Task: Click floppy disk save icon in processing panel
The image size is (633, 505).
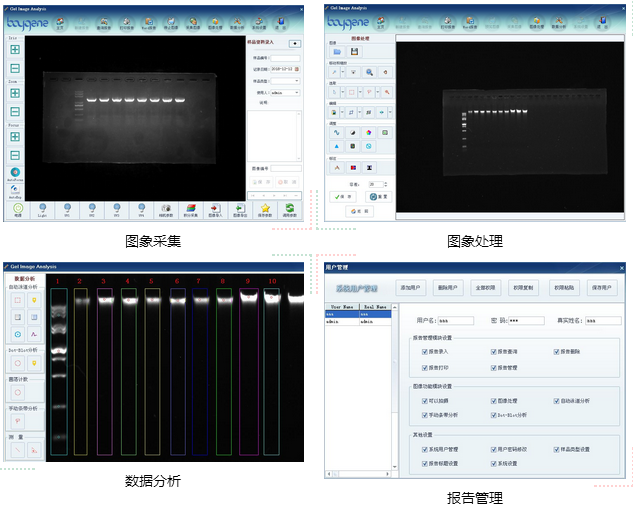Action: tap(354, 52)
